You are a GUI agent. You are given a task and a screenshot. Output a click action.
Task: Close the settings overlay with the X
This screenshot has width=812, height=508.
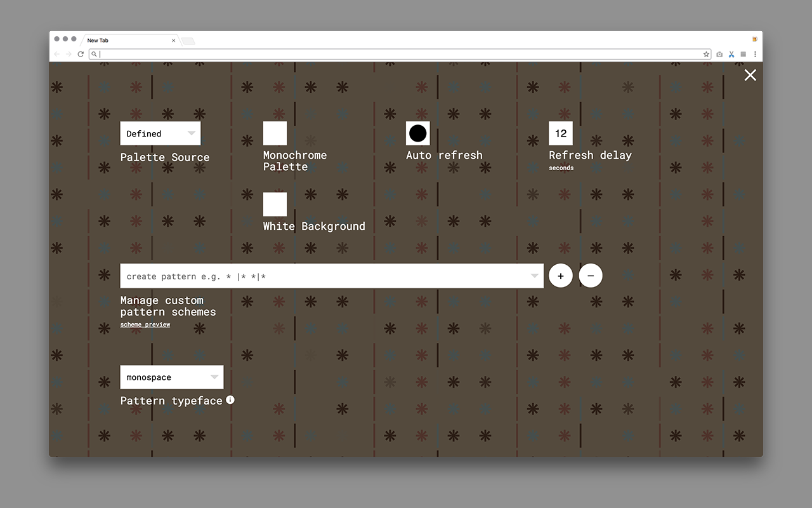(750, 75)
